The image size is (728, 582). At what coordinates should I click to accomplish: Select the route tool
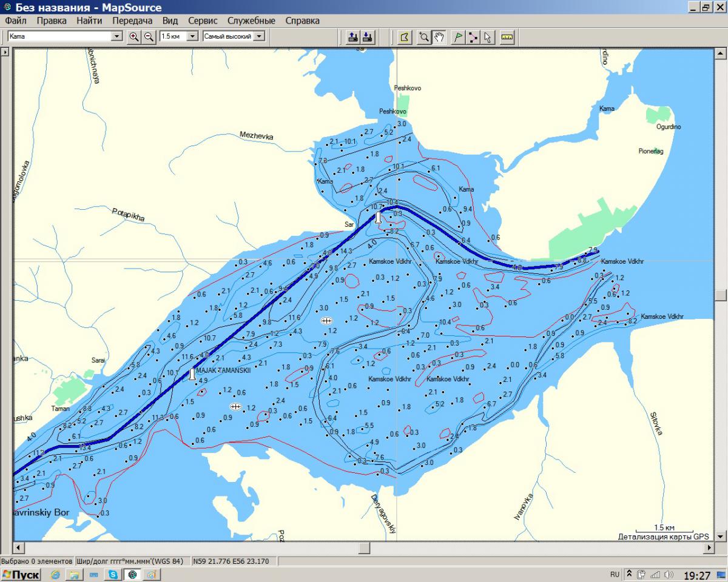[473, 37]
